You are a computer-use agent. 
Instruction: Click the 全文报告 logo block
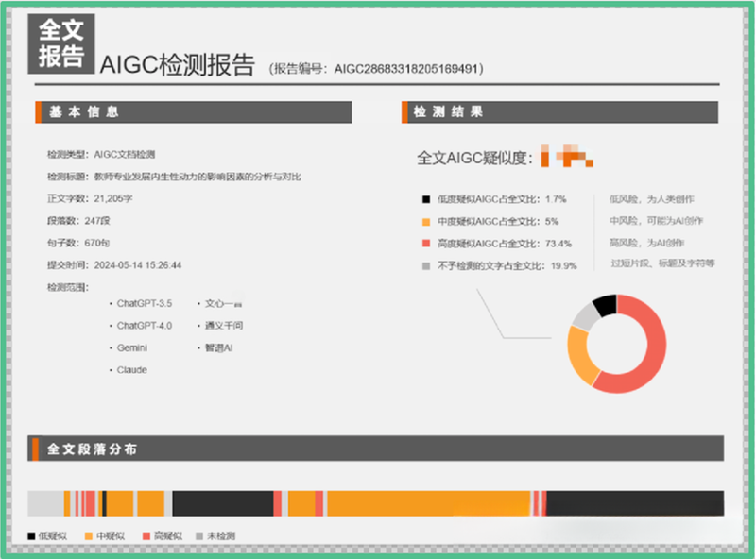[x=62, y=42]
